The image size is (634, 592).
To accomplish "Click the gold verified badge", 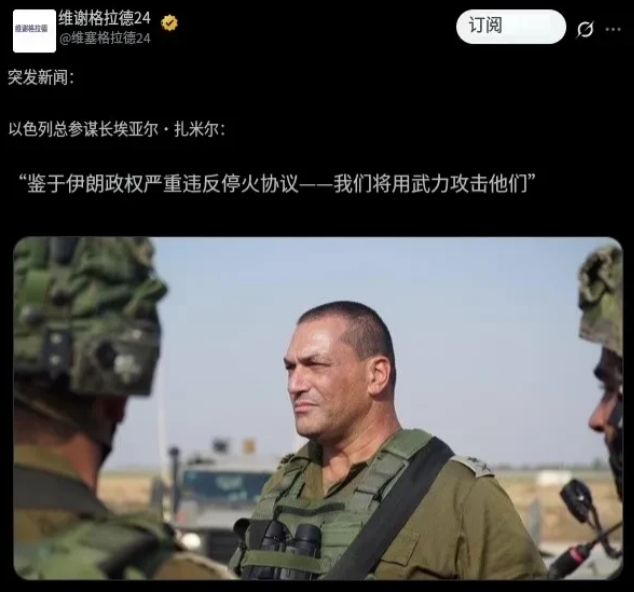I will point(169,23).
